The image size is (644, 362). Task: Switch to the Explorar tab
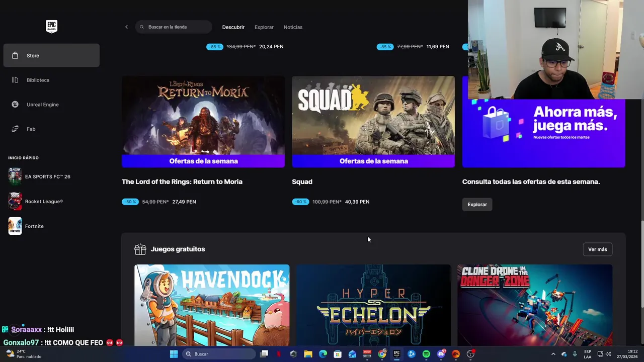264,27
